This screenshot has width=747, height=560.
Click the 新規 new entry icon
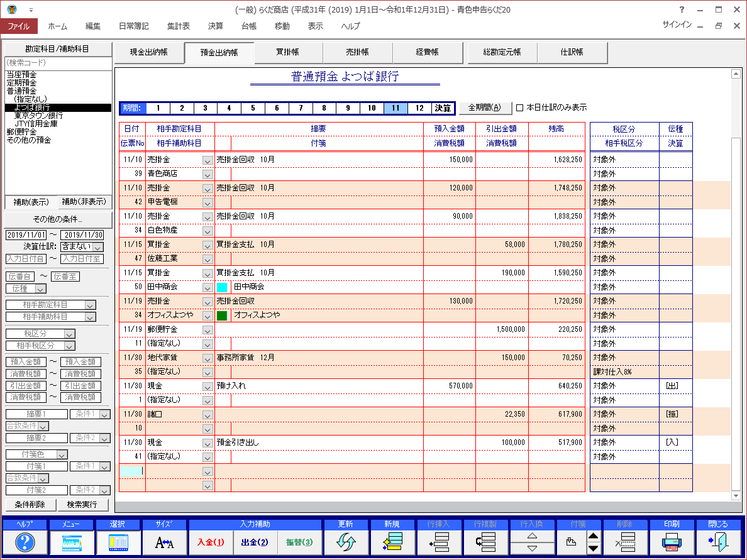[392, 542]
